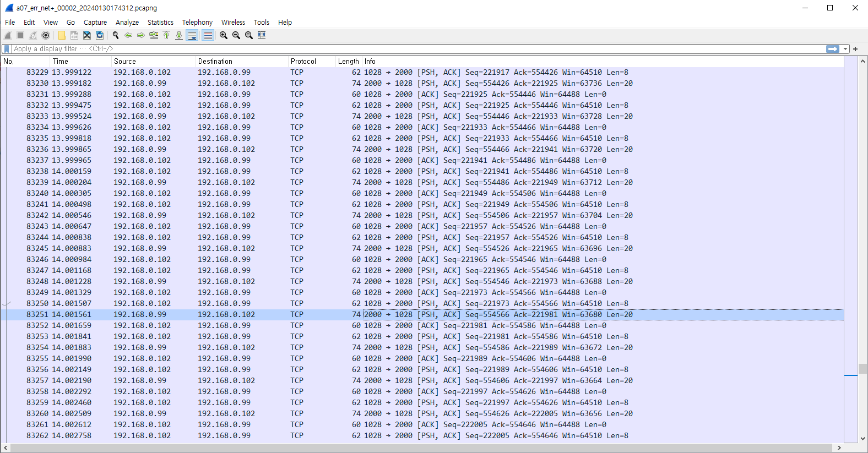
Task: Click the Stop capture square icon
Action: pos(20,35)
